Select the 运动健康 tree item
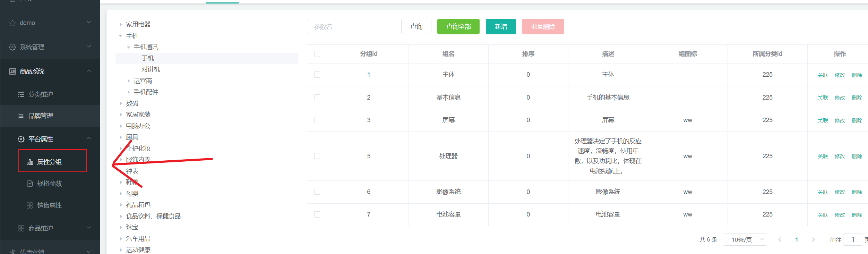The width and height of the screenshot is (868, 254). click(138, 250)
